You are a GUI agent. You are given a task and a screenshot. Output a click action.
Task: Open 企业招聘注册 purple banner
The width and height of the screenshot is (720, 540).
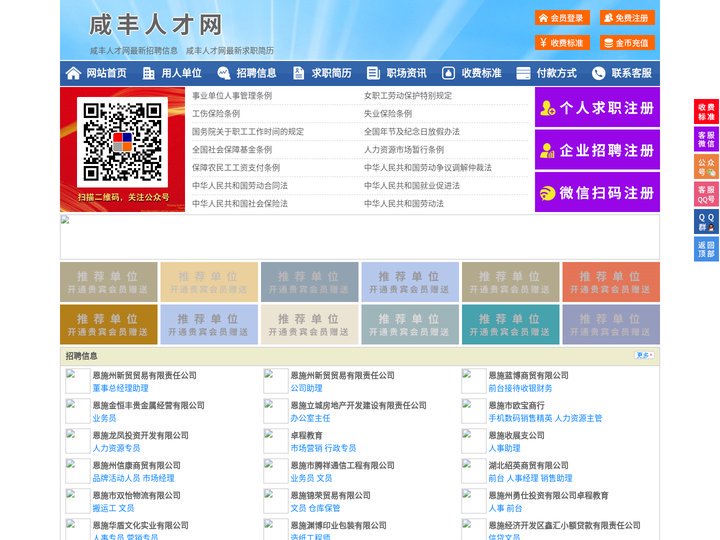(x=597, y=150)
